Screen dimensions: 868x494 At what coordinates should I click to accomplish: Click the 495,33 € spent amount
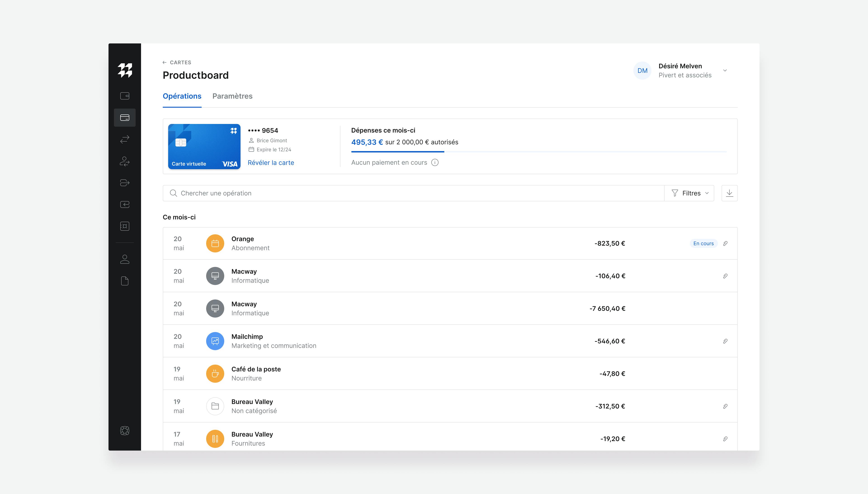point(367,142)
